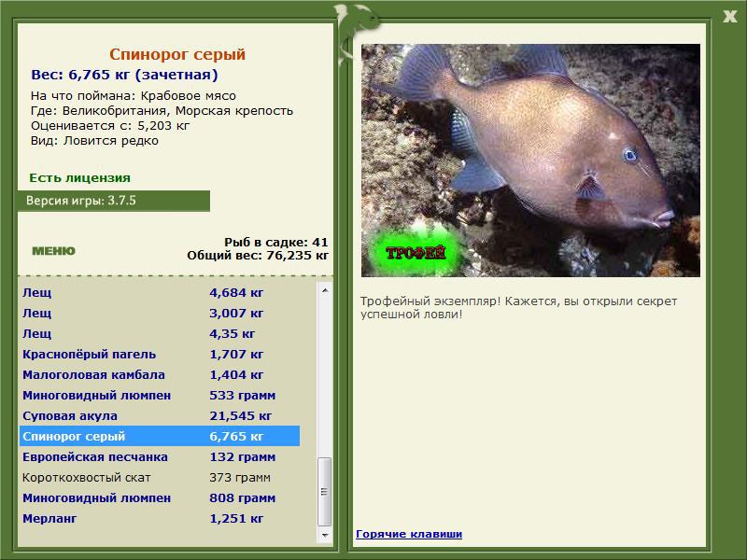This screenshot has height=560, width=747.
Task: Select the Краснопёрый пагель entry
Action: 160,355
